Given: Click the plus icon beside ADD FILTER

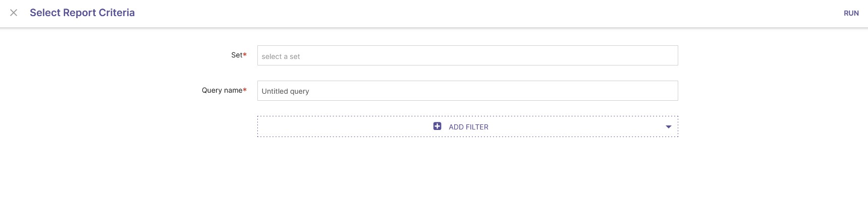Looking at the screenshot, I should pyautogui.click(x=437, y=126).
